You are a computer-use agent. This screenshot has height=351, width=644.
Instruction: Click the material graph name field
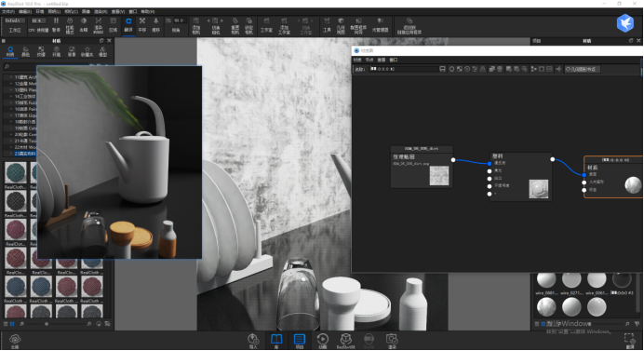click(x=403, y=69)
